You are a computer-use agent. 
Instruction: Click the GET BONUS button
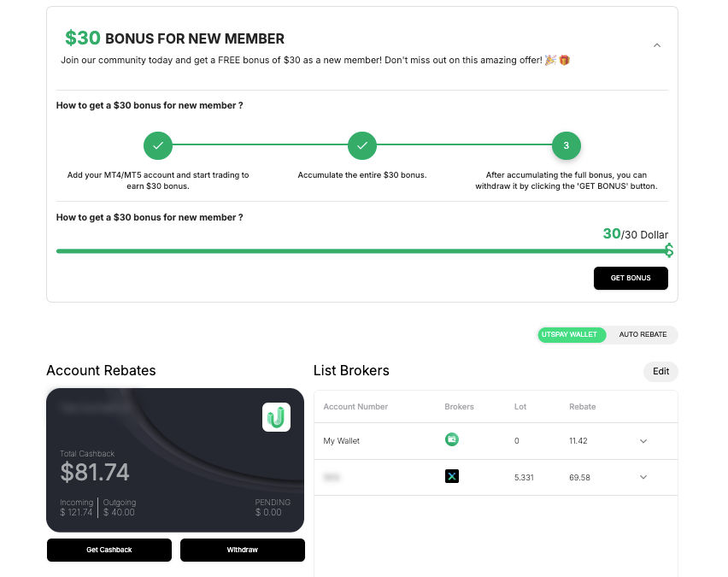[x=631, y=278]
